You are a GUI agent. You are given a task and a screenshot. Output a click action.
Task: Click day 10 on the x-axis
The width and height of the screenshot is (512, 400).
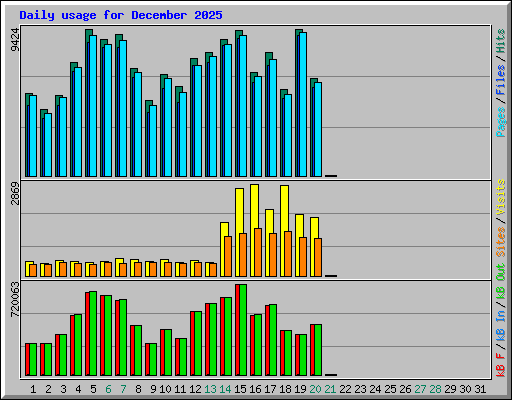[165, 389]
